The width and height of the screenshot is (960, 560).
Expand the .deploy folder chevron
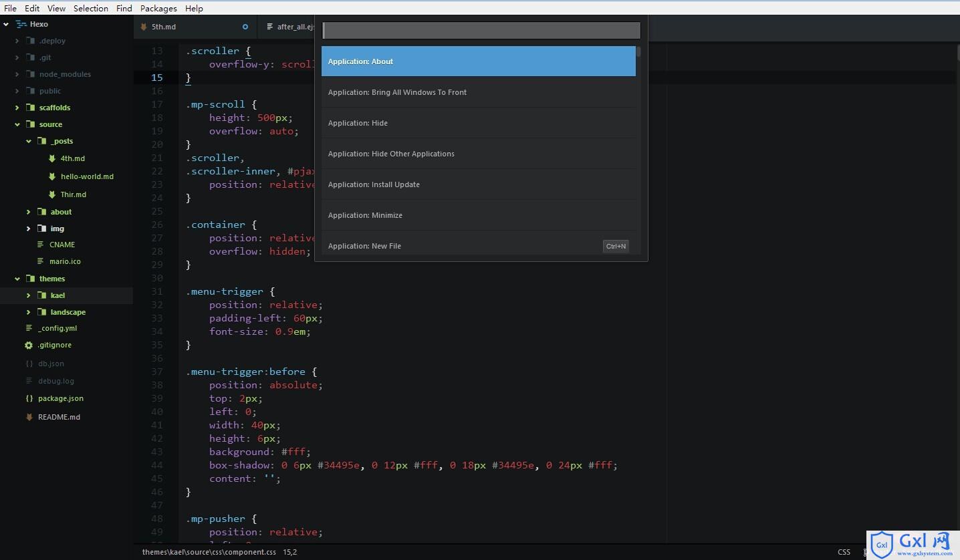[17, 41]
